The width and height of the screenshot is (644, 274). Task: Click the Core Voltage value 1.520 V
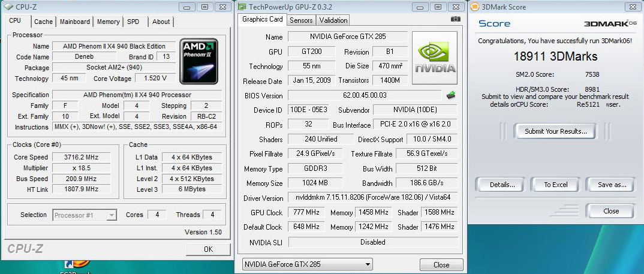point(155,78)
